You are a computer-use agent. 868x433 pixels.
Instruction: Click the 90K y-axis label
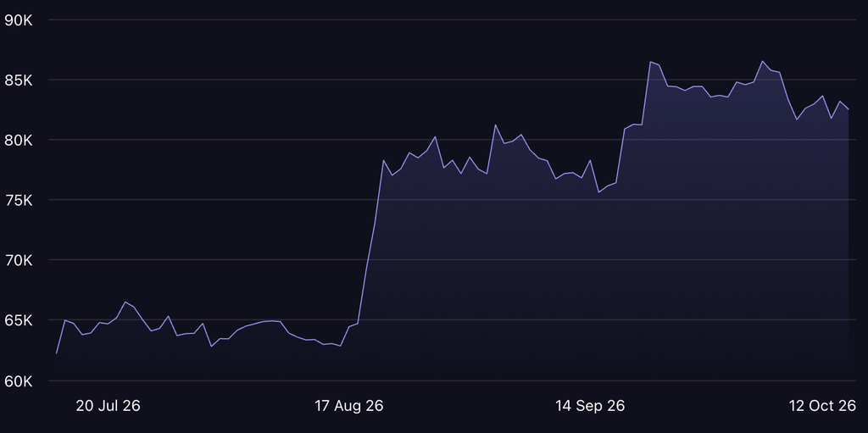tap(19, 20)
